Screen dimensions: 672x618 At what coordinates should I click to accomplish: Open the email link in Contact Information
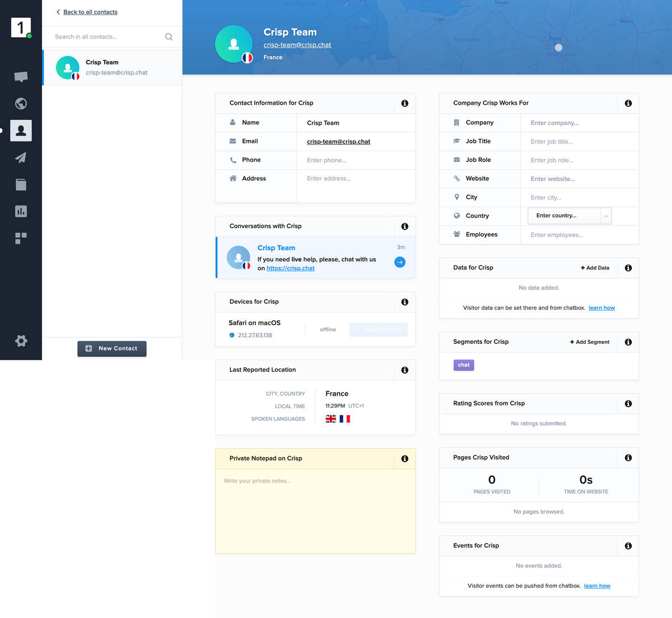pyautogui.click(x=338, y=142)
